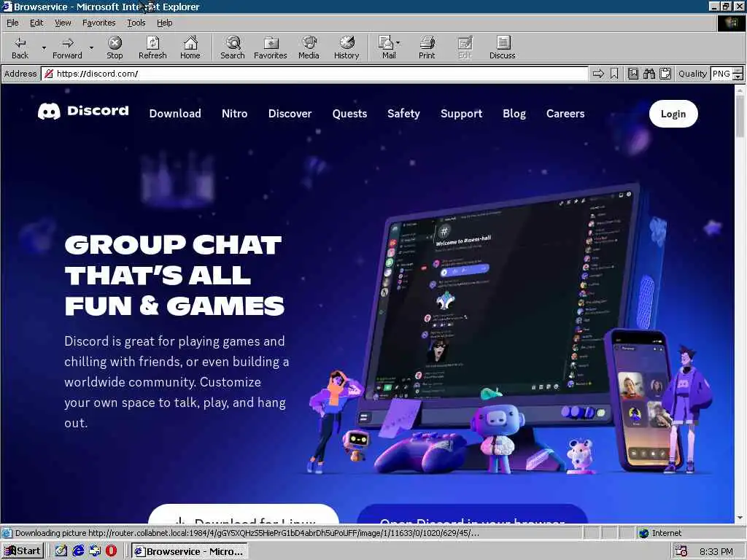
Task: Click the Quality PNG value field
Action: 721,74
